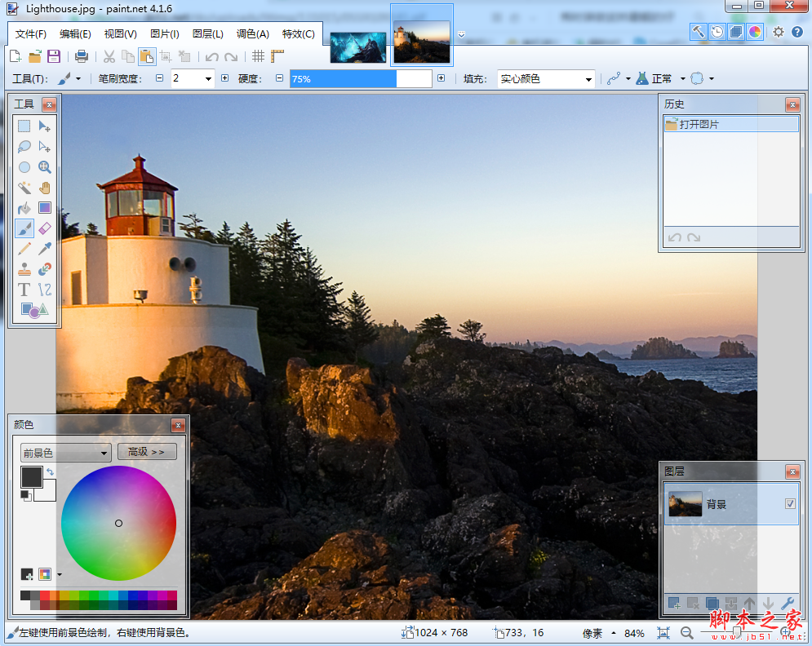Screen dimensions: 812x646
Task: Click the Paste clipboard icon
Action: coord(147,56)
